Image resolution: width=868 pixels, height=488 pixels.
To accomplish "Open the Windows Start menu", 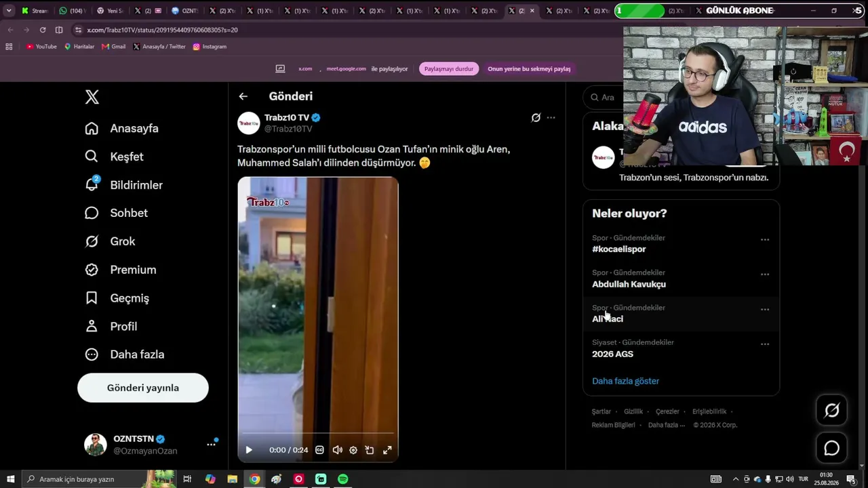I will tap(10, 479).
